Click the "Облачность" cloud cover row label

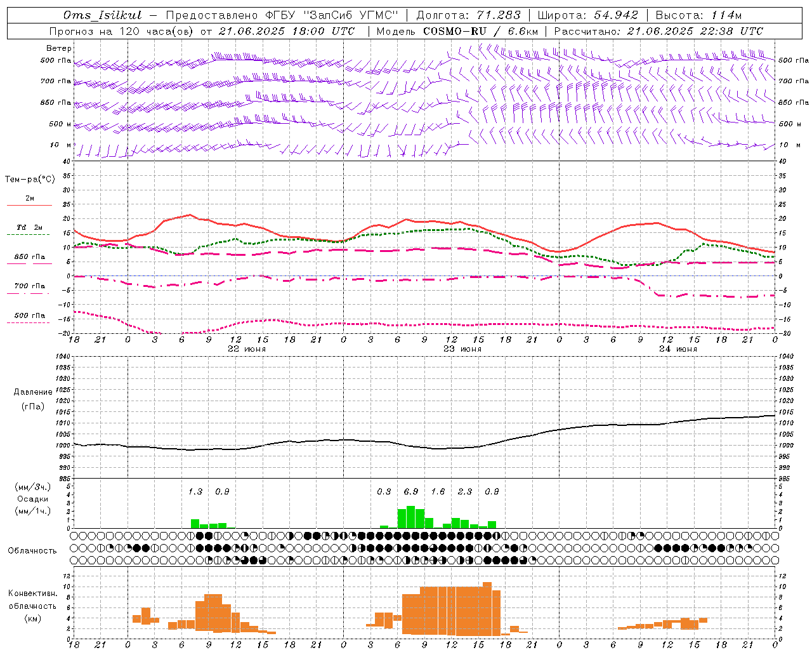(x=32, y=550)
